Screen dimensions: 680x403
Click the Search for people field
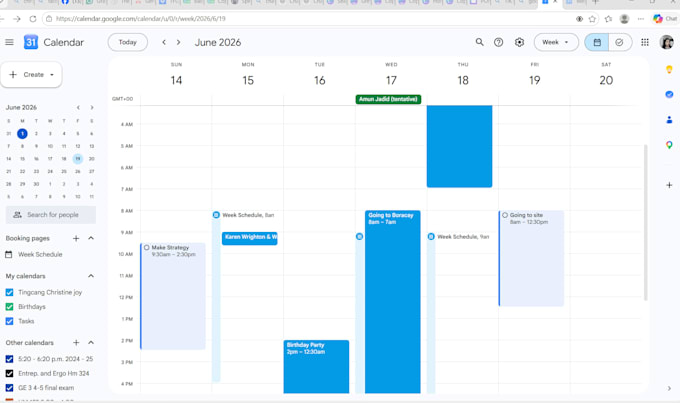tap(51, 215)
